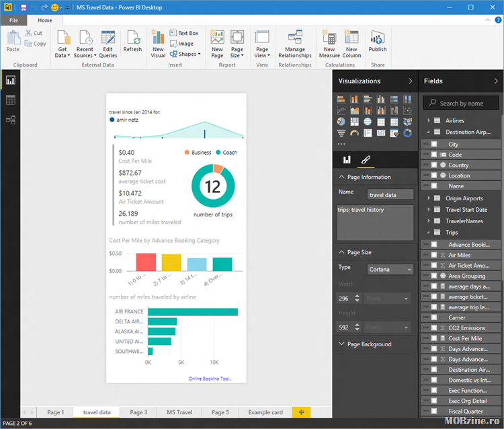Screen dimensions: 504x429
Task: Check the Country field checkbox
Action: pyautogui.click(x=434, y=165)
